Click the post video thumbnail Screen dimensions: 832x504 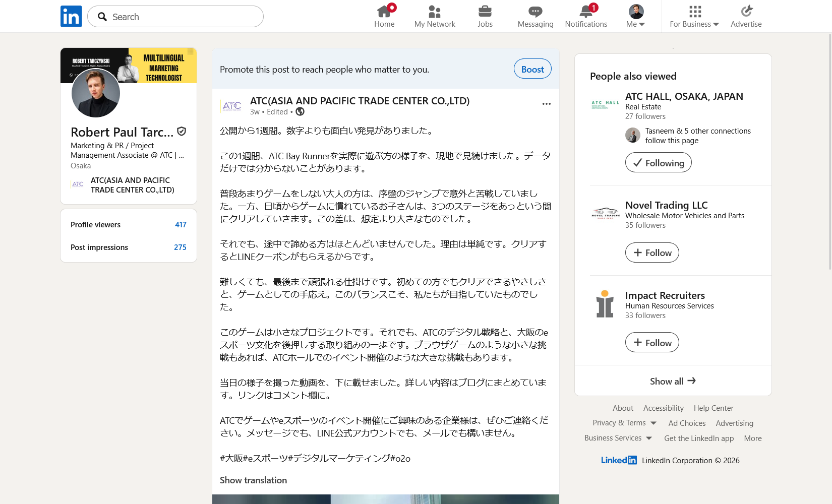(386, 499)
